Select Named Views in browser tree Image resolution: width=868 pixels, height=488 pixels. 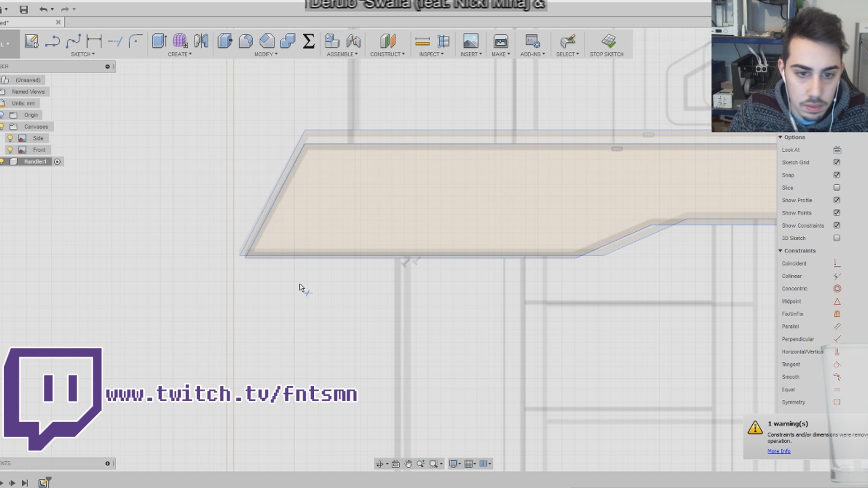[x=28, y=92]
